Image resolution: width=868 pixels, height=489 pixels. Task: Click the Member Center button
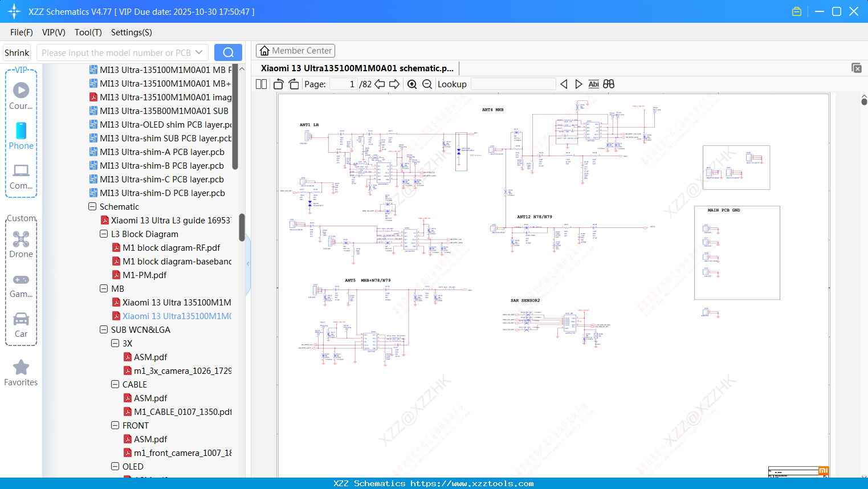pyautogui.click(x=295, y=51)
